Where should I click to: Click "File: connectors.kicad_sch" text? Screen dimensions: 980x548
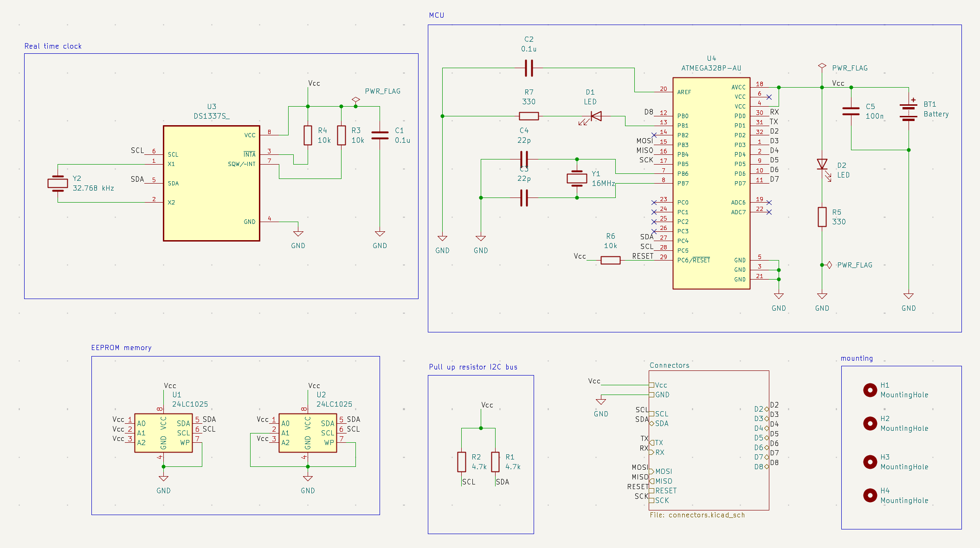pyautogui.click(x=697, y=515)
